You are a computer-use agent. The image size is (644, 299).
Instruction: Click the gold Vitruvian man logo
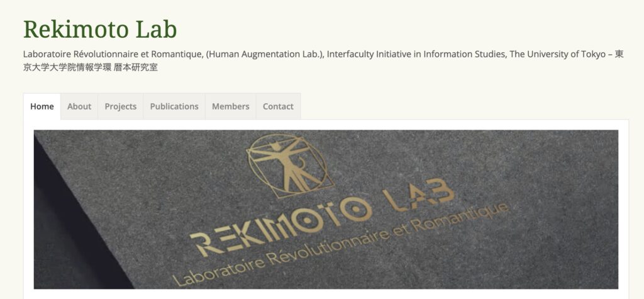(291, 165)
